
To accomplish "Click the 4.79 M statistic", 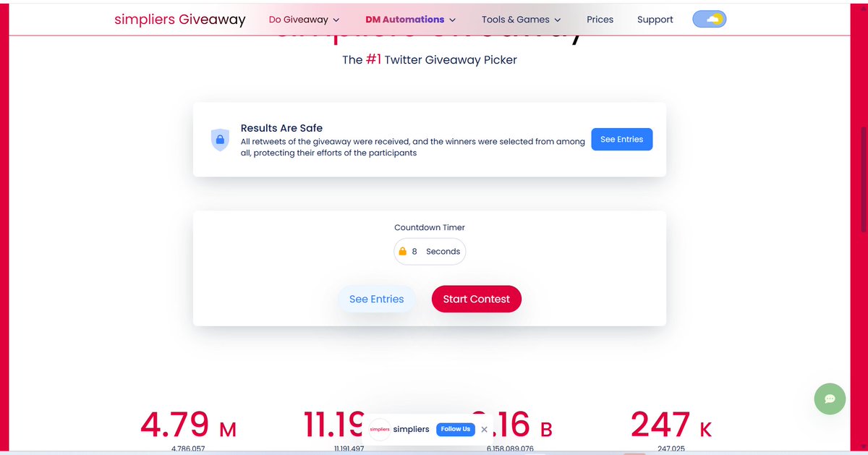I will [x=188, y=425].
